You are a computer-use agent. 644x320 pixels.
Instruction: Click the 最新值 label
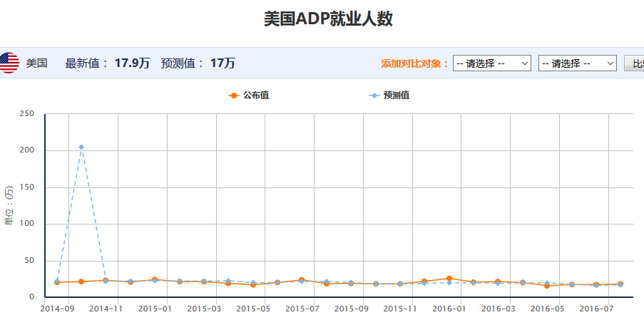(86, 63)
